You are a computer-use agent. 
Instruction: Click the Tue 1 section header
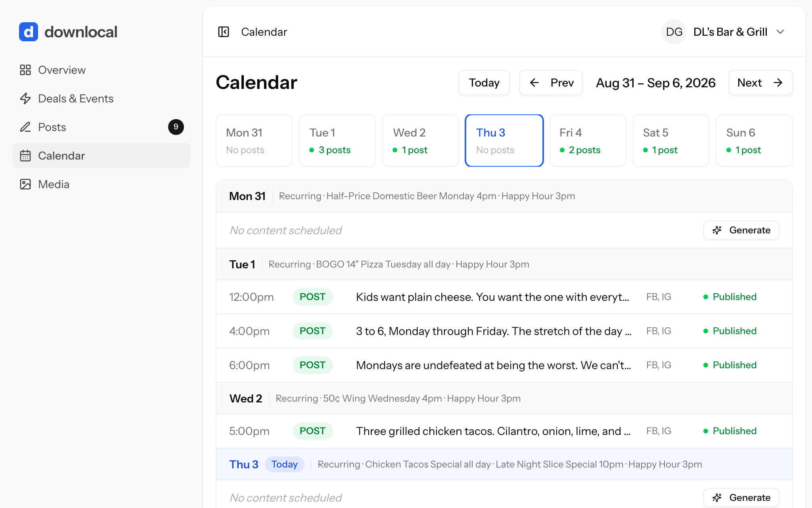click(x=504, y=264)
